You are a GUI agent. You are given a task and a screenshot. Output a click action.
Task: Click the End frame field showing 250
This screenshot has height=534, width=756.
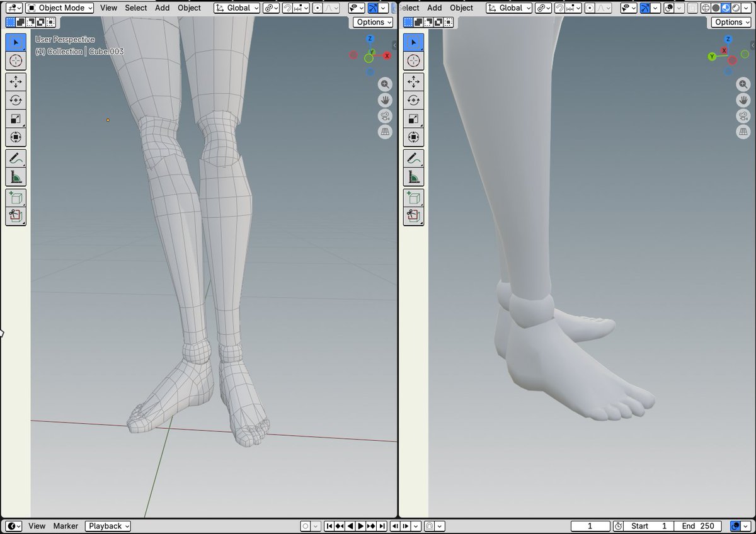point(697,526)
